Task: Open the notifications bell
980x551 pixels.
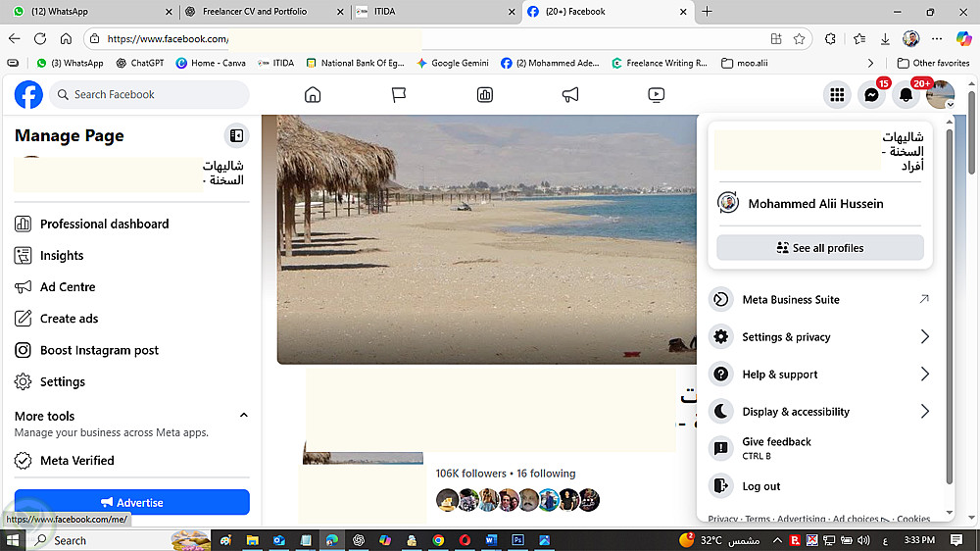Action: point(906,95)
